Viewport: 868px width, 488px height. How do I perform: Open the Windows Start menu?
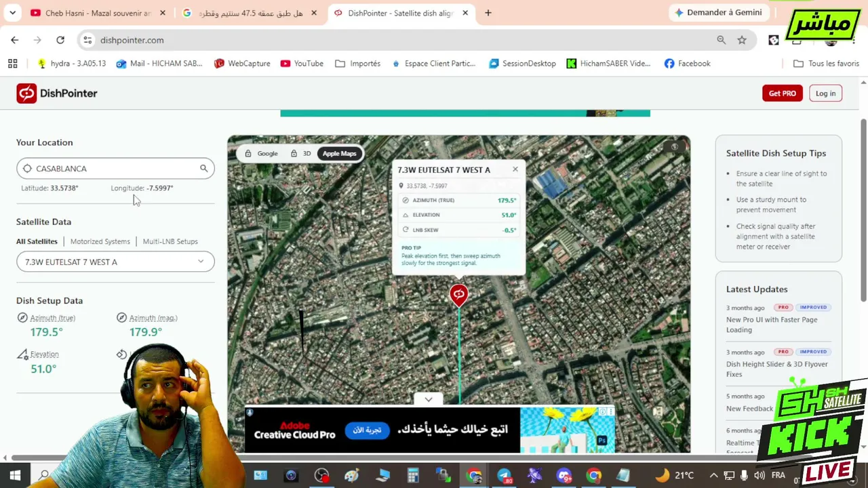pos(14,475)
